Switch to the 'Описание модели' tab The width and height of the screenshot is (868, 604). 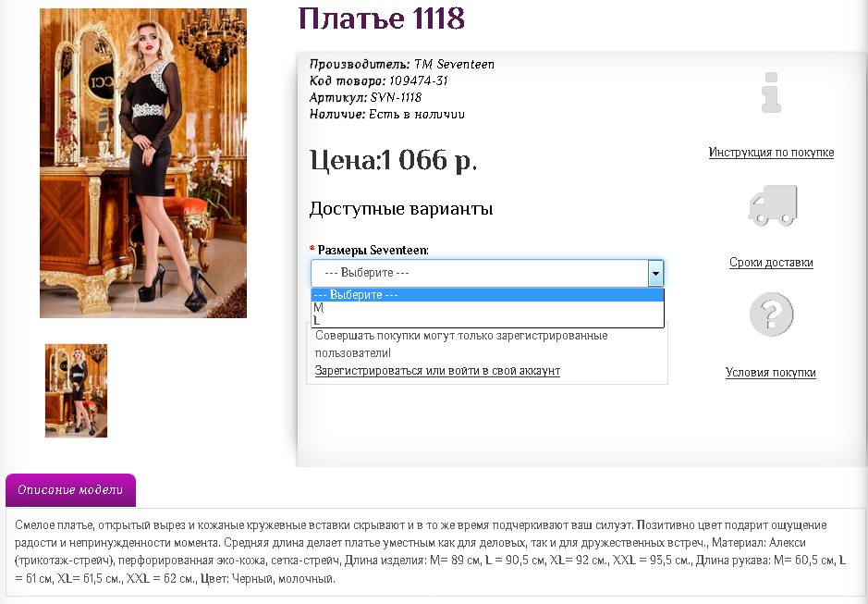click(70, 490)
